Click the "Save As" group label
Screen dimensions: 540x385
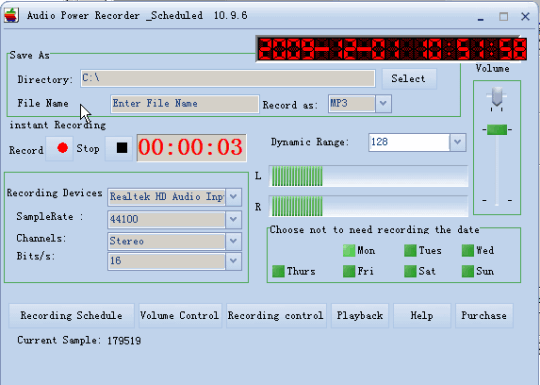[30, 55]
